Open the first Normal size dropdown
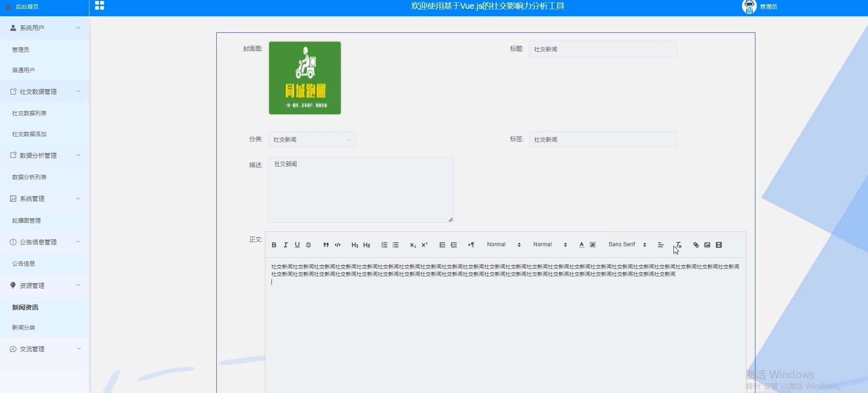This screenshot has height=393, width=868. click(x=503, y=244)
